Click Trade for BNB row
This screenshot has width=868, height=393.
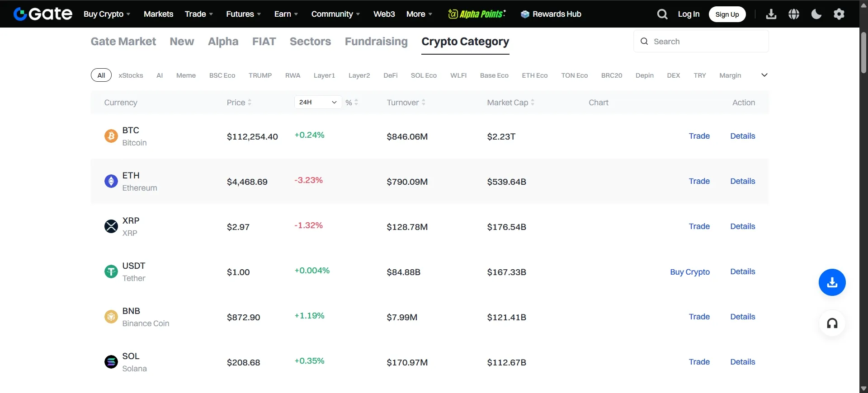point(699,317)
